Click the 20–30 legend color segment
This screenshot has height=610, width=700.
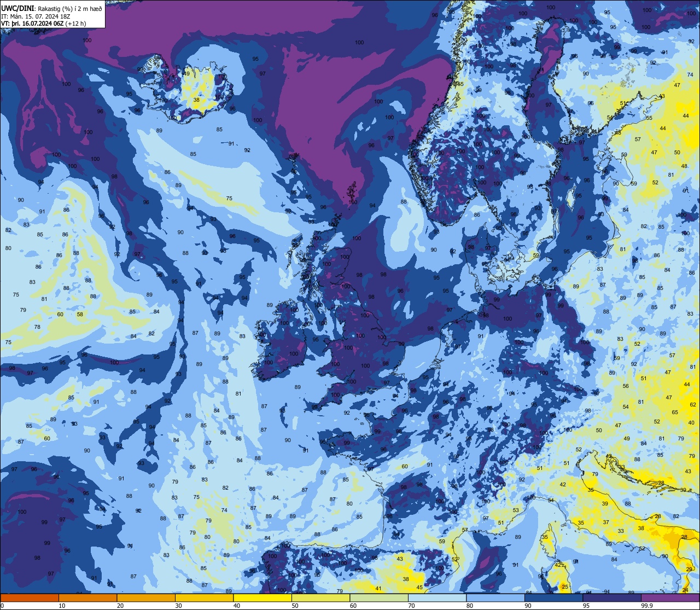pyautogui.click(x=145, y=597)
